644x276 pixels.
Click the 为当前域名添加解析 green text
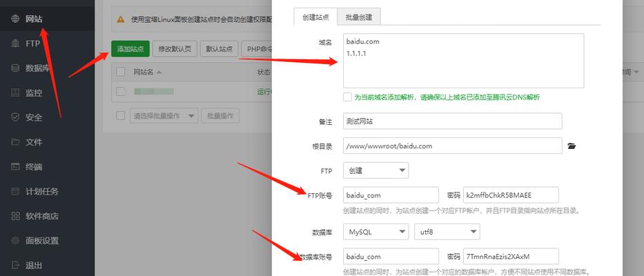[447, 97]
